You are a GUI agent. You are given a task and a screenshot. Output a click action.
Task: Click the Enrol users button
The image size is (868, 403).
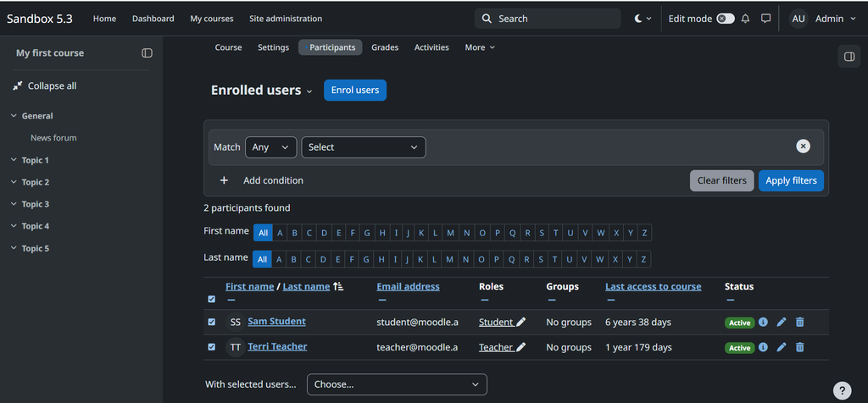tap(355, 90)
